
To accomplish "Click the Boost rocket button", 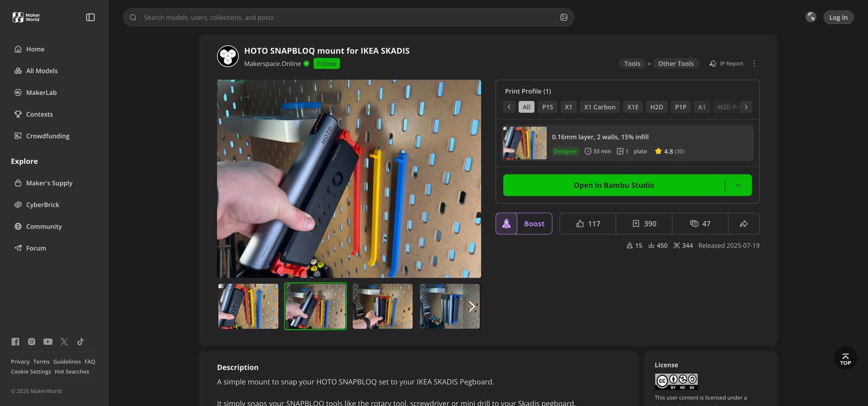I will tap(524, 224).
